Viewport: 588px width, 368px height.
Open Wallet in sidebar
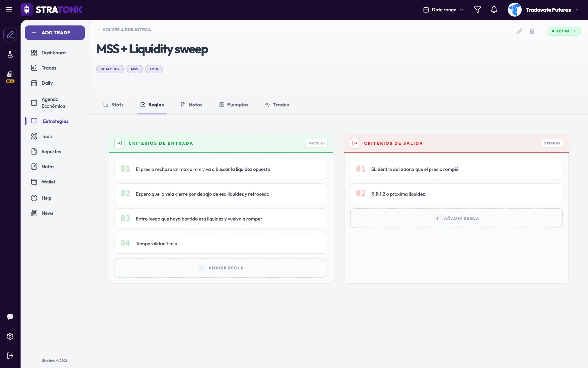[x=43, y=182]
